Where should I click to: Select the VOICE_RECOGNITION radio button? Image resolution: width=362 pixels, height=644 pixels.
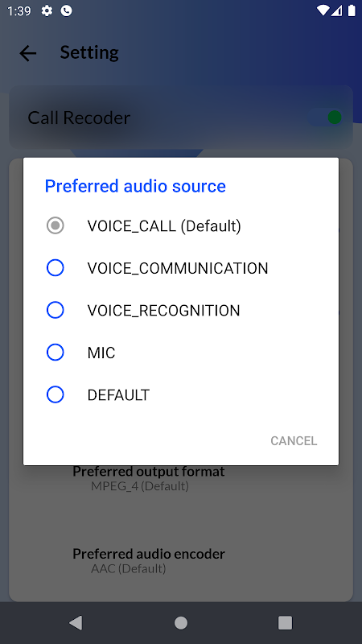pyautogui.click(x=56, y=310)
